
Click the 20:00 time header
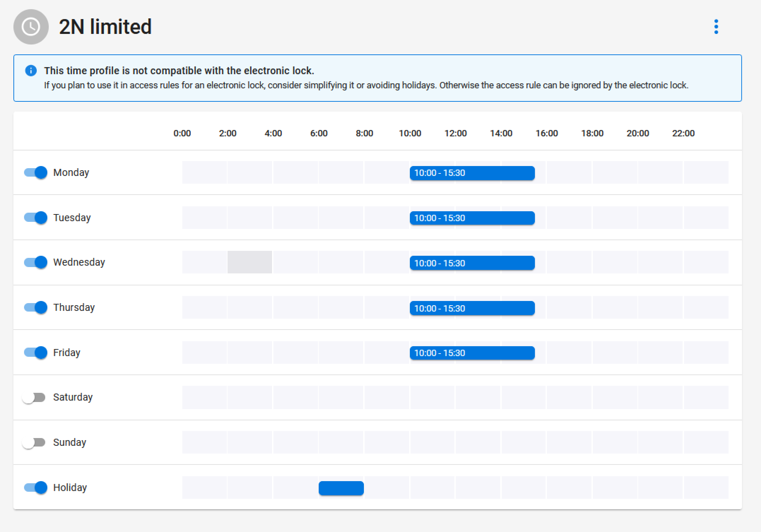point(638,133)
